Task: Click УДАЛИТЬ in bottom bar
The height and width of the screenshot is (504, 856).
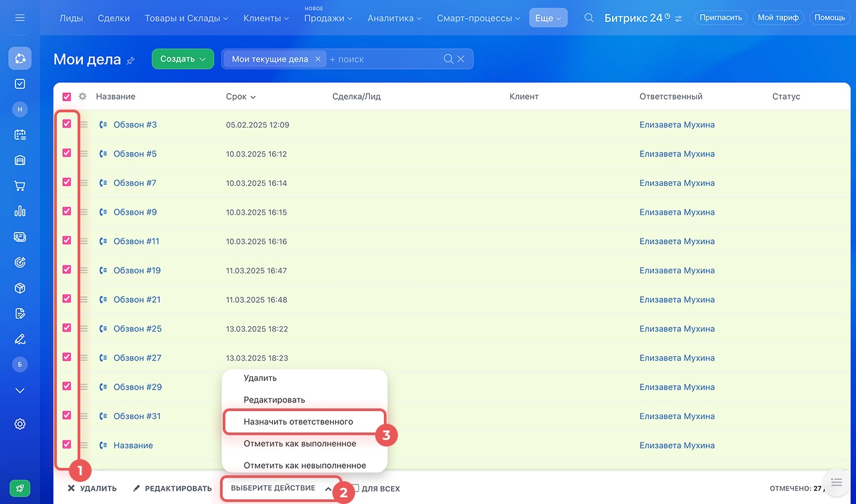Action: click(92, 489)
